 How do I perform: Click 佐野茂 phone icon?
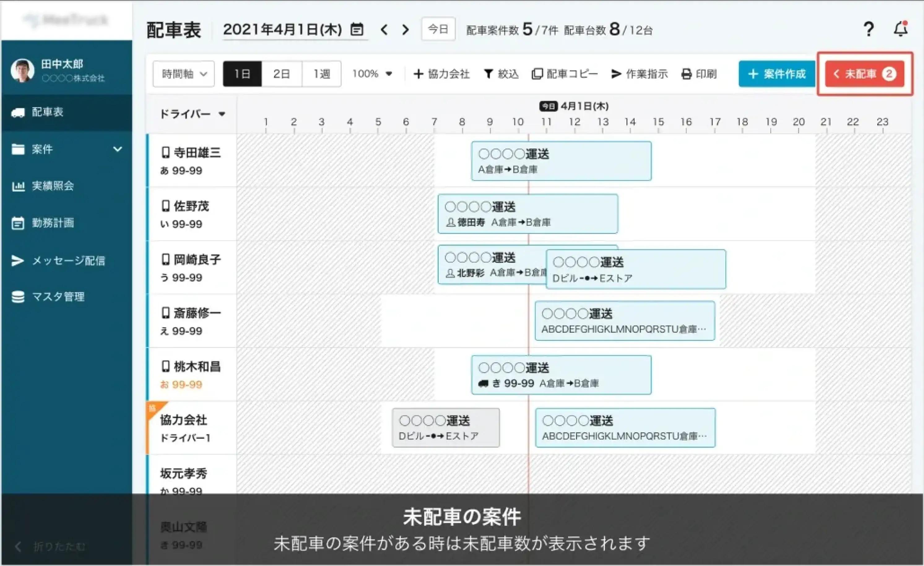[165, 206]
